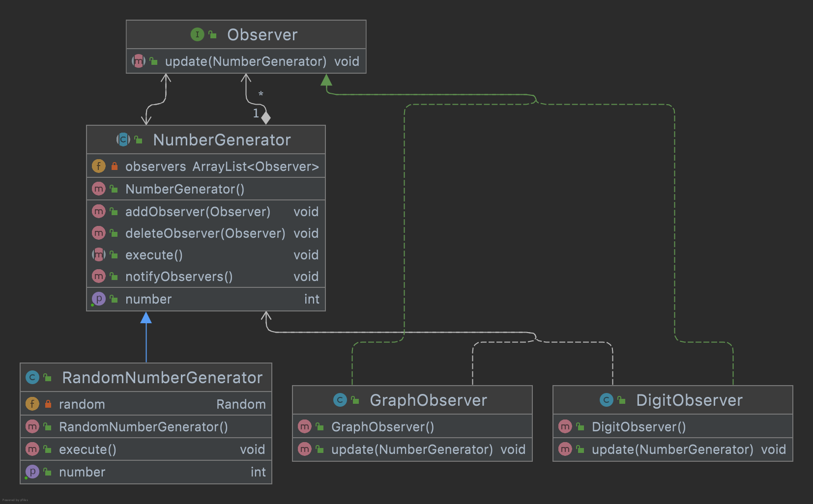Click the method icon beside update(NumberGenerator) in Observer

coord(138,61)
